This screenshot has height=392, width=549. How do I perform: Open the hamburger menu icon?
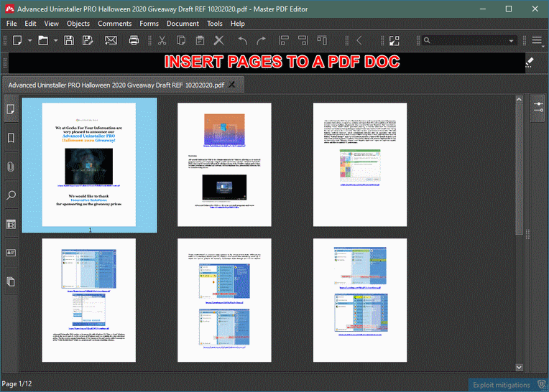point(537,40)
